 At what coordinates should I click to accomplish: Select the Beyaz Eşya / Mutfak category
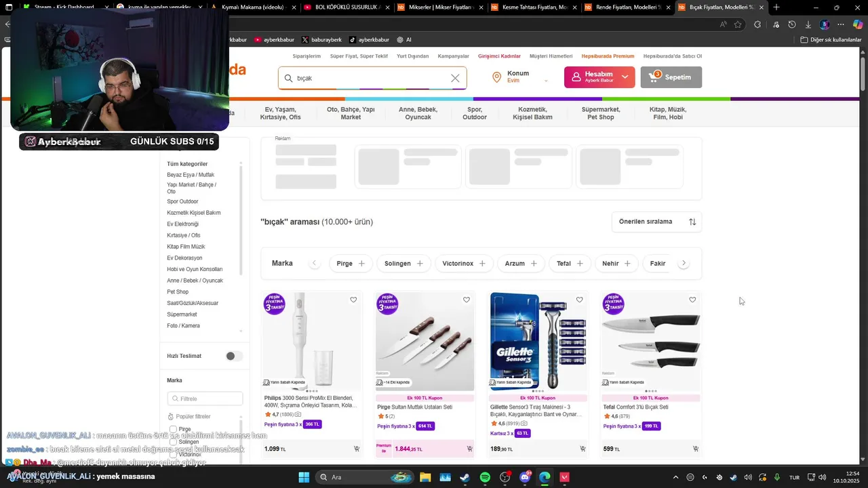click(191, 175)
